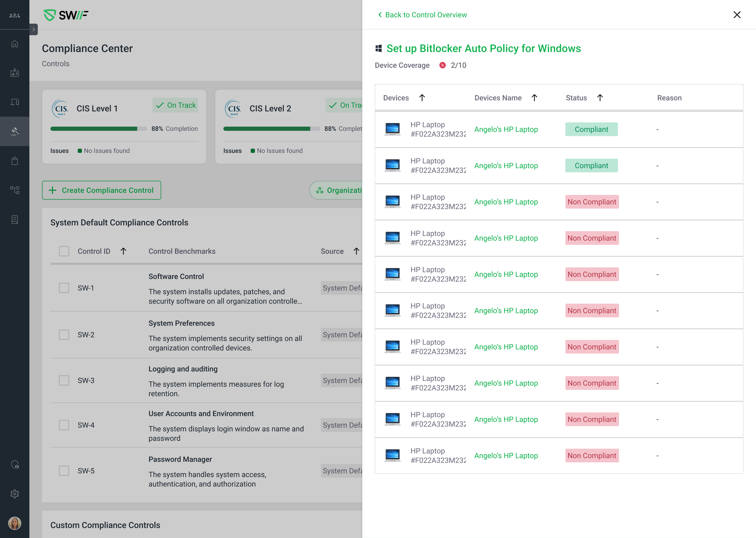Select the Compliance gavel icon in sidebar
Screen dimensions: 756x538
tap(14, 131)
